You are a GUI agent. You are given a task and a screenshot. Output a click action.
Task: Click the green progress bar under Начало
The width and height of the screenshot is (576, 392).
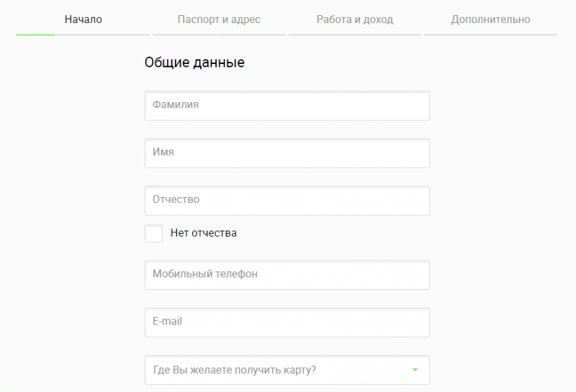tap(35, 35)
